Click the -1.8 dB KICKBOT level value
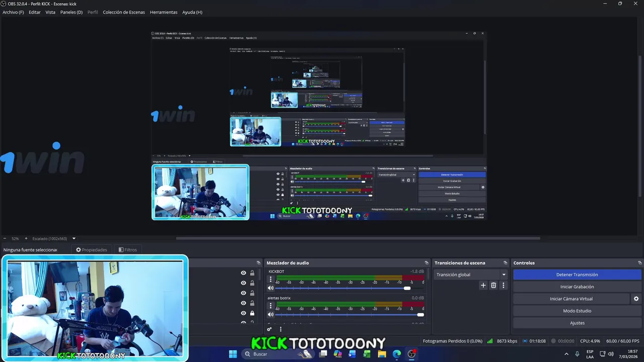 click(417, 271)
